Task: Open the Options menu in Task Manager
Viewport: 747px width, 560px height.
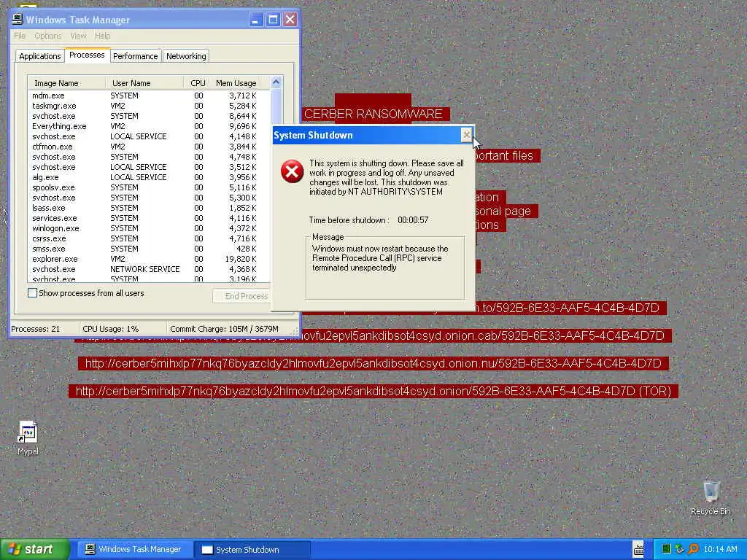Action: (x=47, y=36)
